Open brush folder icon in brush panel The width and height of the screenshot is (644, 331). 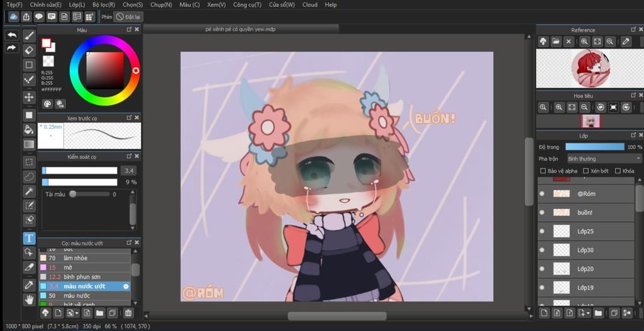(99, 313)
